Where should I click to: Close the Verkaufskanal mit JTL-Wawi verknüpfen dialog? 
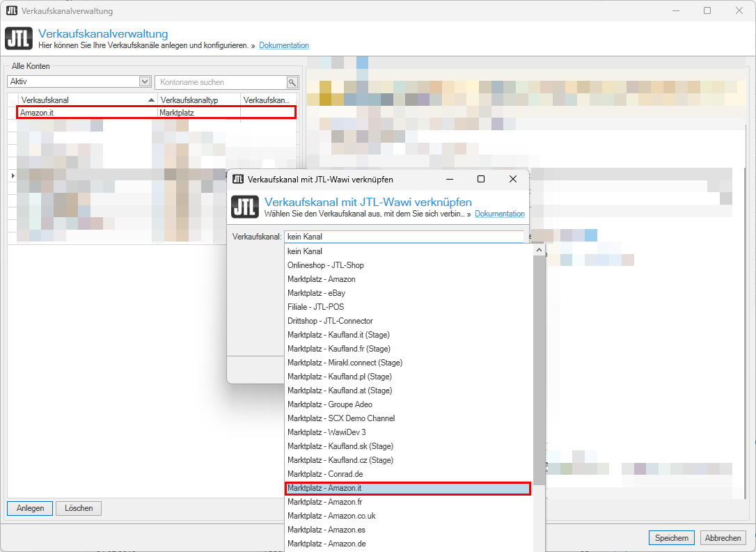click(x=513, y=179)
